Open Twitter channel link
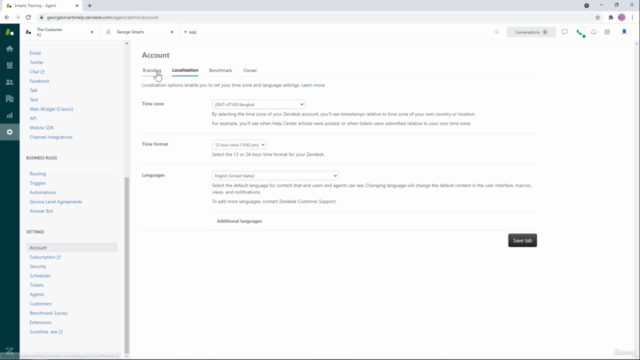This screenshot has width=640, height=360. 36,62
